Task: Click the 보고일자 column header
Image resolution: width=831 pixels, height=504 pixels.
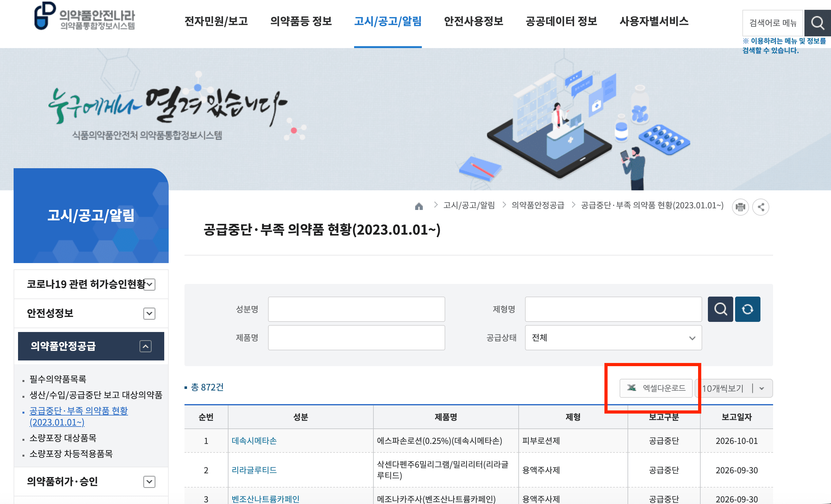Action: 737,417
